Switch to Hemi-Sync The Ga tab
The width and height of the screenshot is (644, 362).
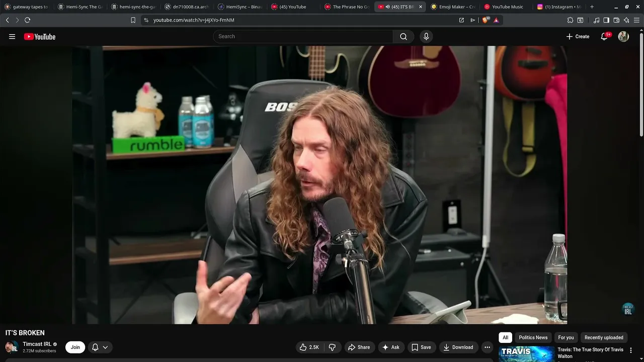coord(80,7)
